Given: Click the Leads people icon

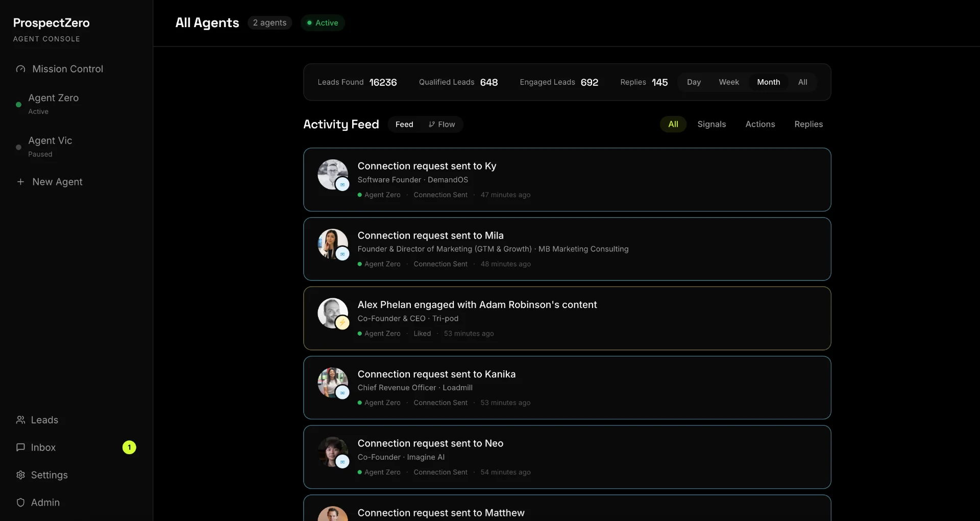Looking at the screenshot, I should [x=20, y=420].
